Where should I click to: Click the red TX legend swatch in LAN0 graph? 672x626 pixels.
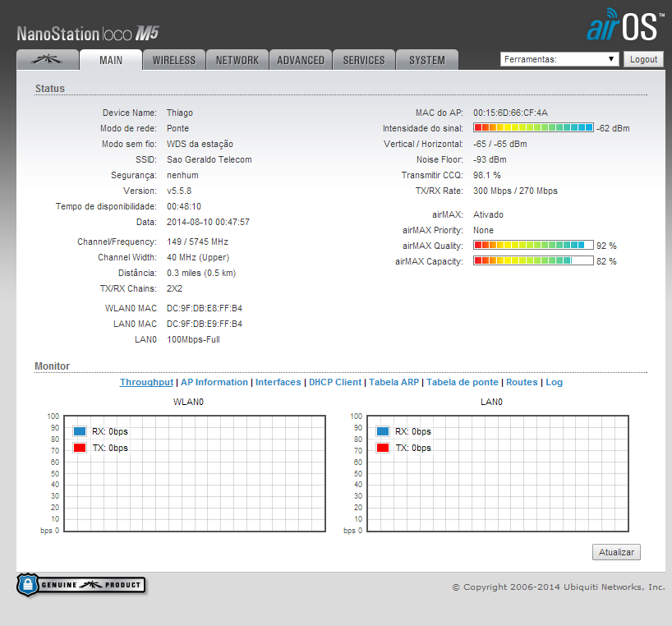[x=383, y=448]
